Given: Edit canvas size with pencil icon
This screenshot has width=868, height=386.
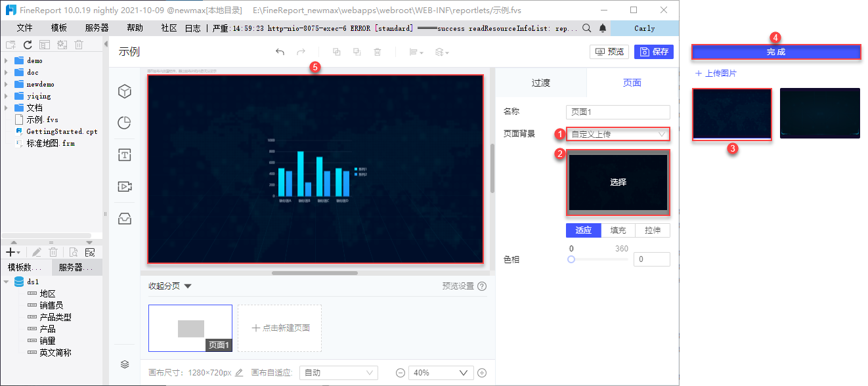Looking at the screenshot, I should click(x=239, y=373).
